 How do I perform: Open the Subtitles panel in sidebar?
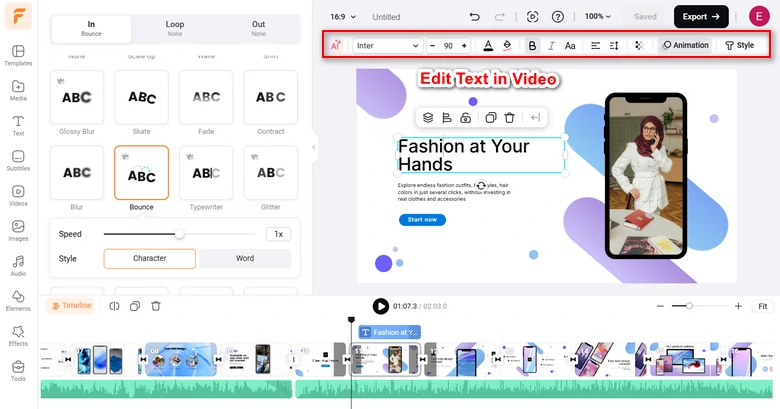[18, 160]
